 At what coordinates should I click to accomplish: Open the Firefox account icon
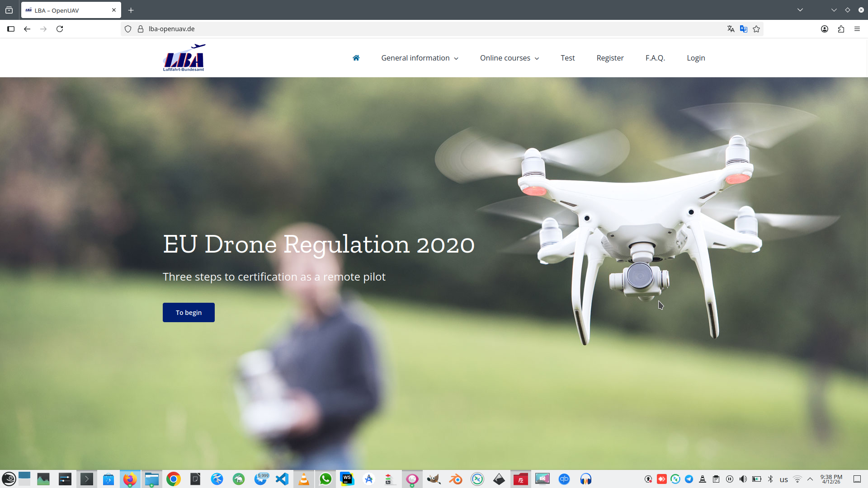[825, 29]
